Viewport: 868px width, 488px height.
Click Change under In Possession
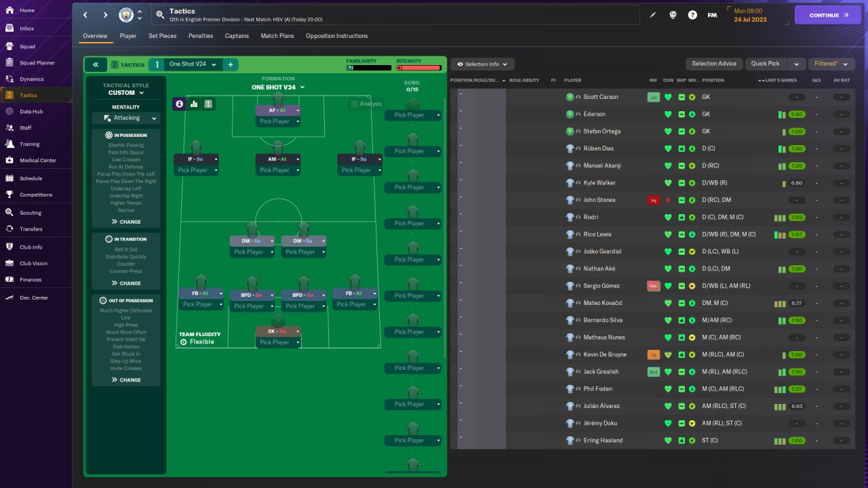[x=126, y=222]
